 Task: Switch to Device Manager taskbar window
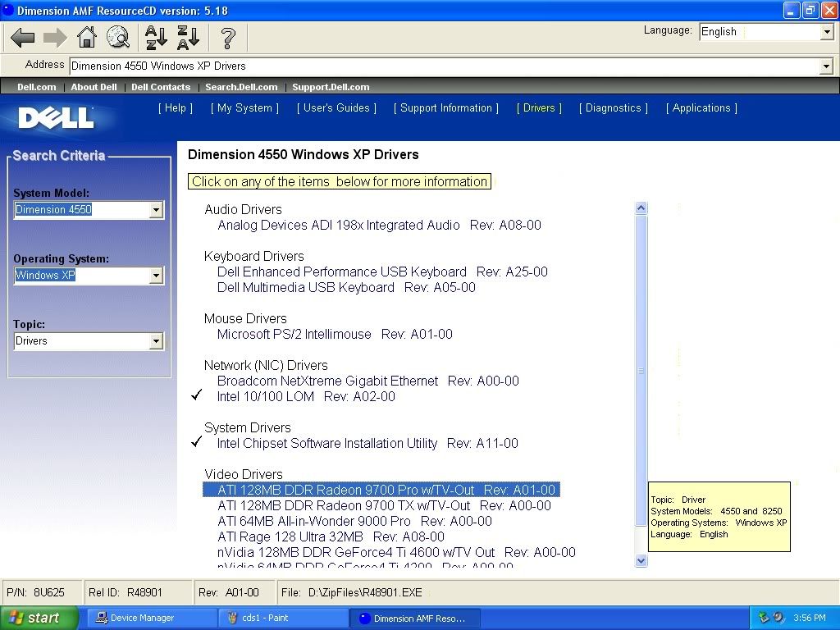pyautogui.click(x=151, y=619)
